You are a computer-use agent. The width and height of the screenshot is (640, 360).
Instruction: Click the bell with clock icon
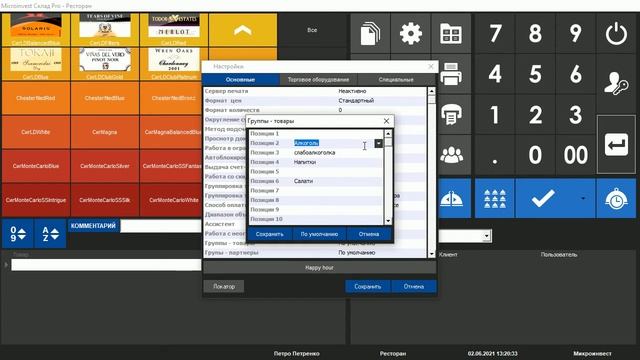point(616,199)
